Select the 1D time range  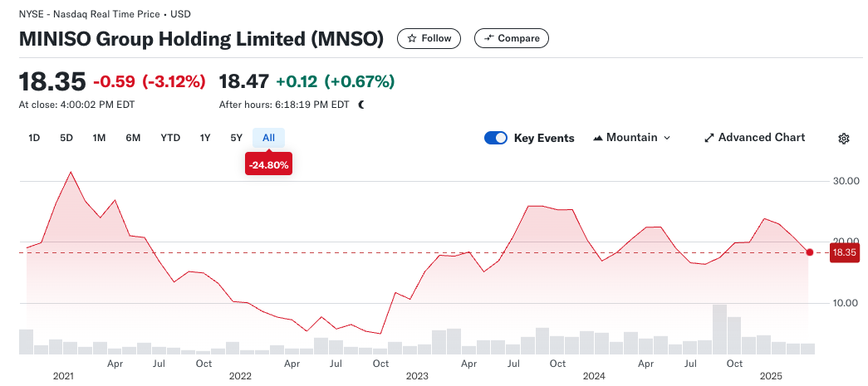click(34, 138)
